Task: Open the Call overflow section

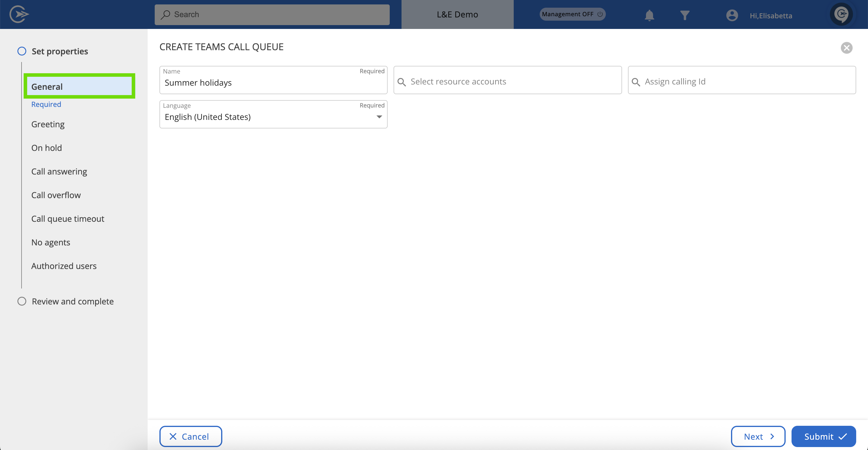Action: [x=56, y=195]
